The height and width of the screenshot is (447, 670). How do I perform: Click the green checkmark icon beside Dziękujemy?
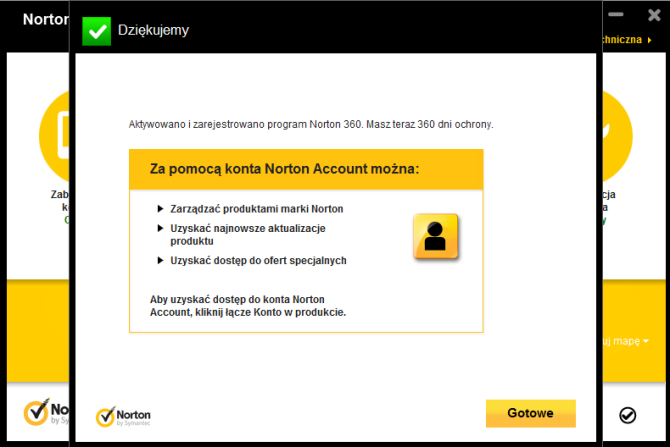(x=97, y=31)
